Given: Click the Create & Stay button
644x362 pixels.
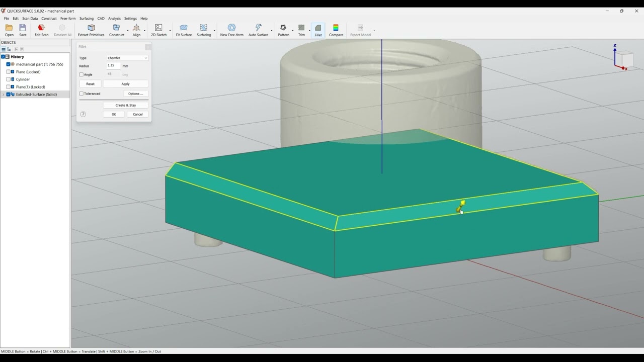Looking at the screenshot, I should tap(125, 105).
